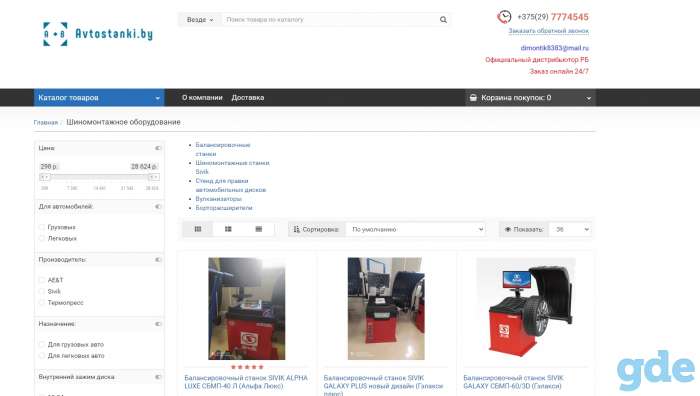This screenshot has height=396, width=700.
Task: Switch to the large grid view icon
Action: [x=198, y=229]
